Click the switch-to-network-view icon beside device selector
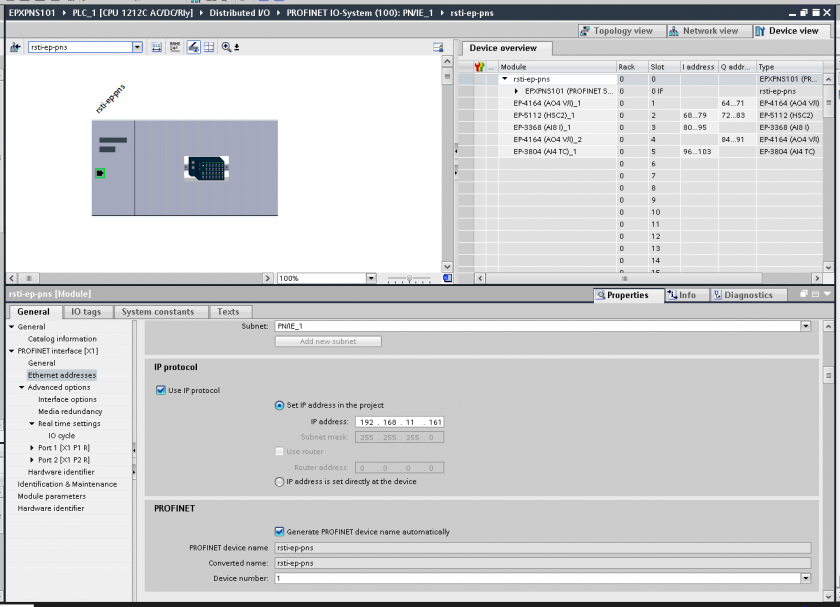 (15, 47)
